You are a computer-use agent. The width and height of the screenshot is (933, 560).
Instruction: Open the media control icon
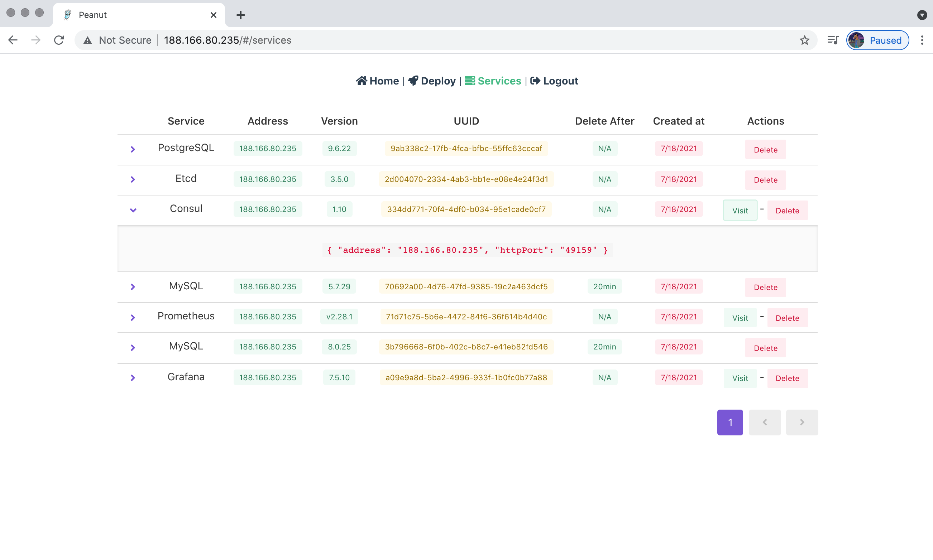tap(833, 40)
